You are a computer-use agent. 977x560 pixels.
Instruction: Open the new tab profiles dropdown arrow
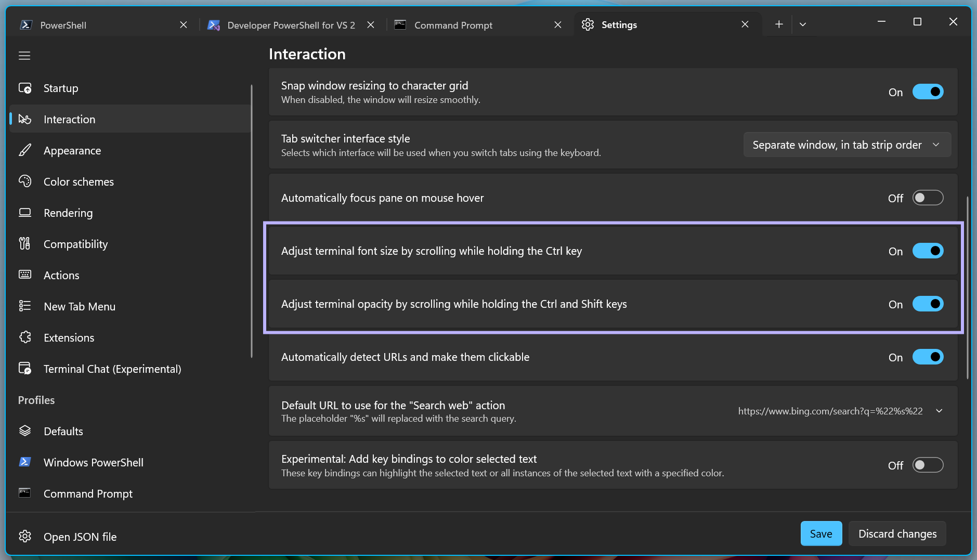coord(803,24)
